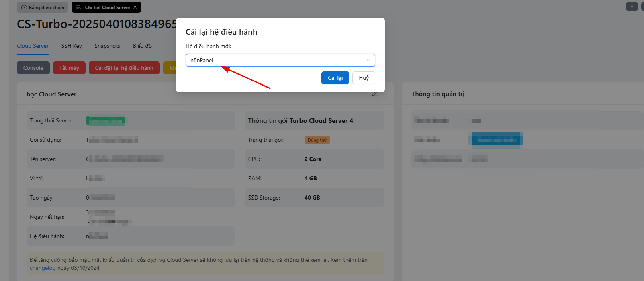Open the changelog link in the security notice

(43, 268)
